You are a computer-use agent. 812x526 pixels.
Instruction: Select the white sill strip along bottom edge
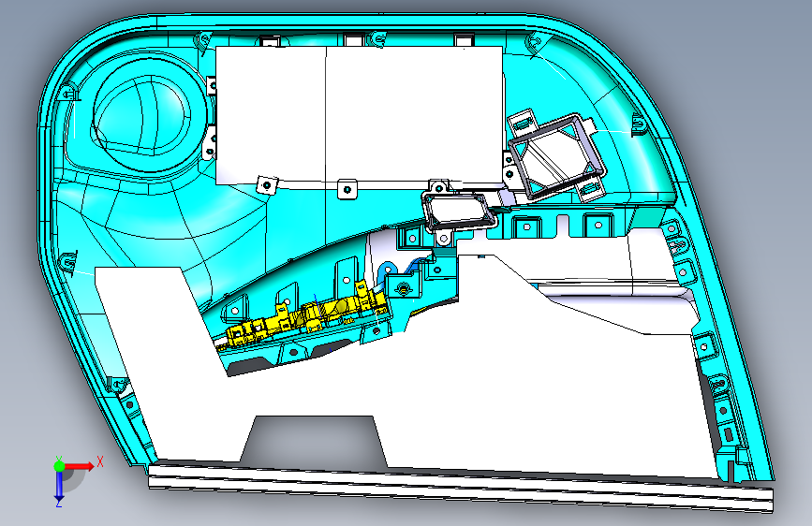point(461,488)
